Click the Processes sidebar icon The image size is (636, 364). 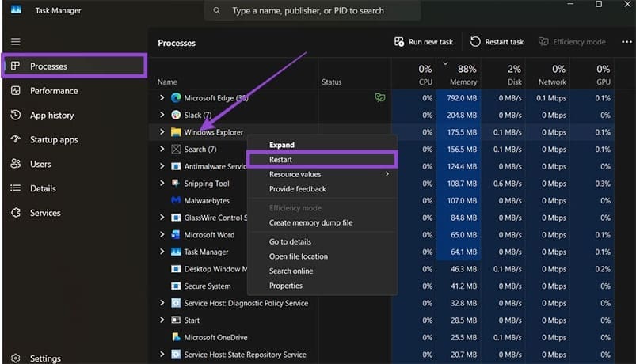[x=15, y=66]
